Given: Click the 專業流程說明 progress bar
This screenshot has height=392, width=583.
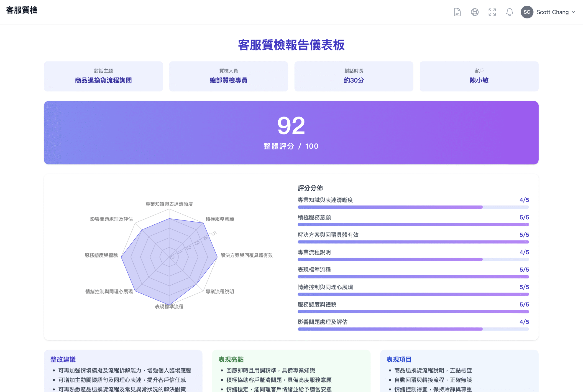Looking at the screenshot, I should click(413, 259).
